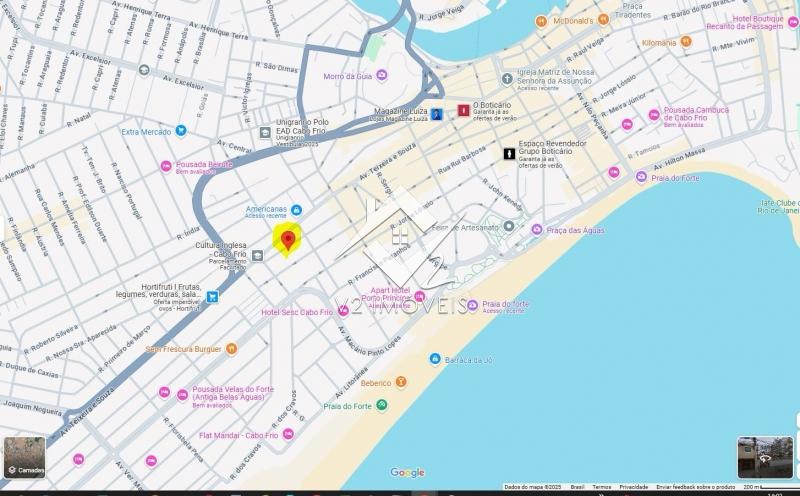Open the Kilomania restaurant pin

[x=686, y=42]
